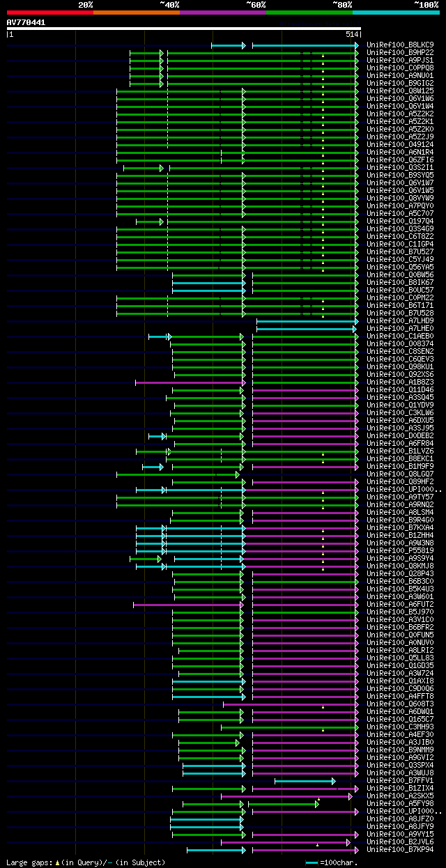Click the UniRef100_Q8W125 label

(400, 91)
